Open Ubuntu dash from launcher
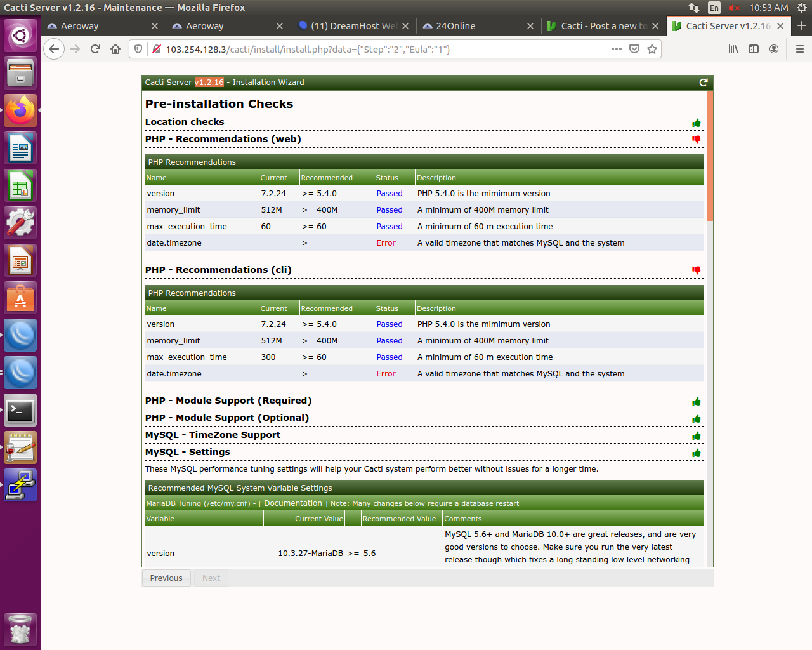 click(20, 35)
